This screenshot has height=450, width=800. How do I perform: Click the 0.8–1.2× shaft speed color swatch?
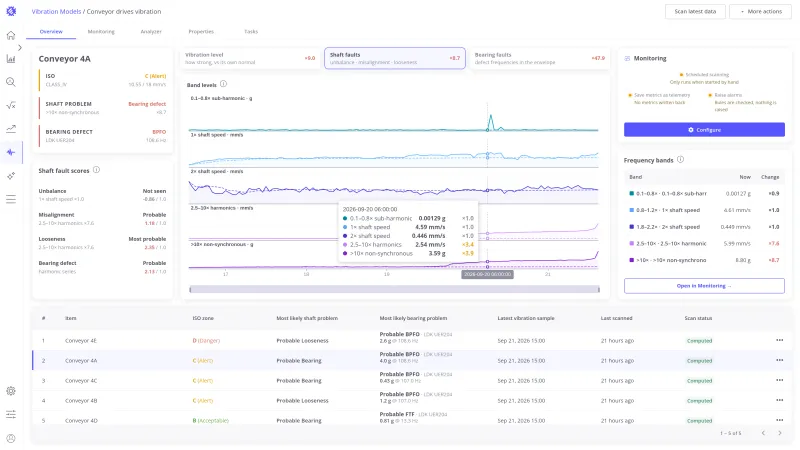[x=632, y=210]
